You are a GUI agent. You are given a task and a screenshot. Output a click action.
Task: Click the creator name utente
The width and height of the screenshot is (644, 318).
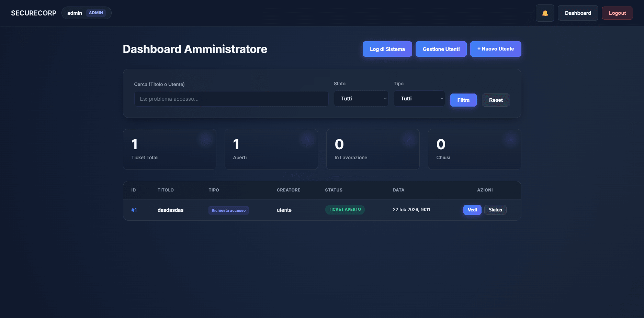pyautogui.click(x=284, y=210)
